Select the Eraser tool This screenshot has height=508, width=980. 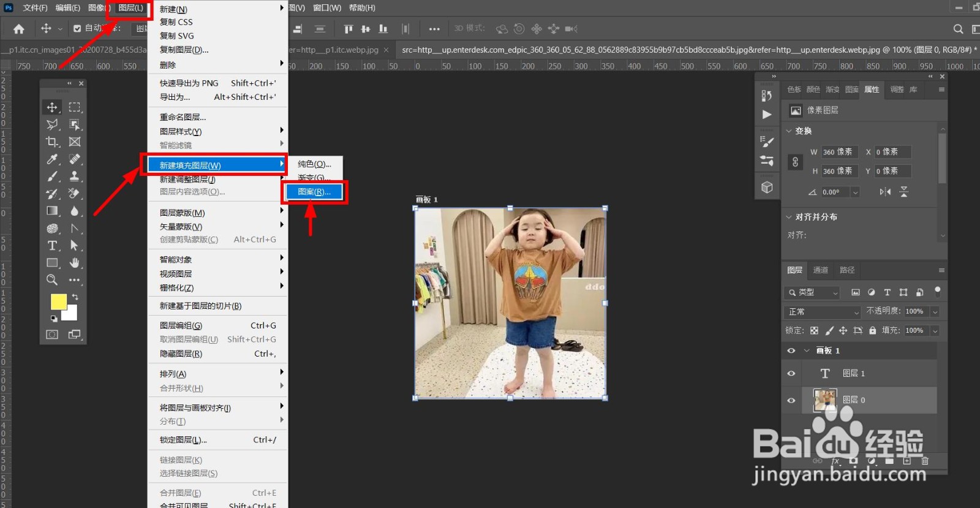[x=75, y=194]
